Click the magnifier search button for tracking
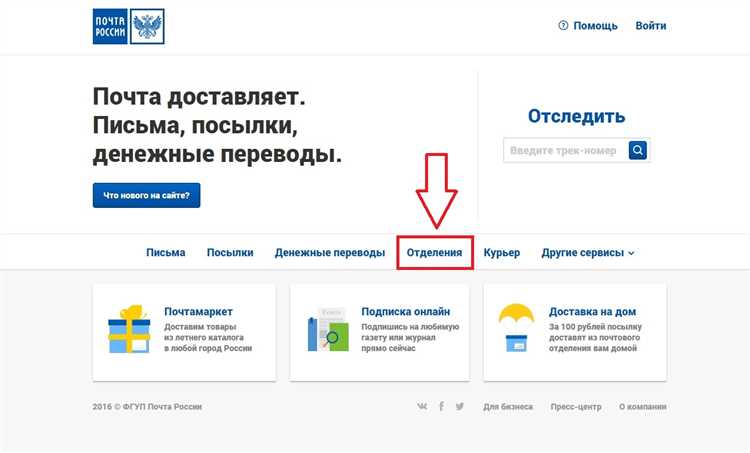The width and height of the screenshot is (750, 453). click(638, 150)
